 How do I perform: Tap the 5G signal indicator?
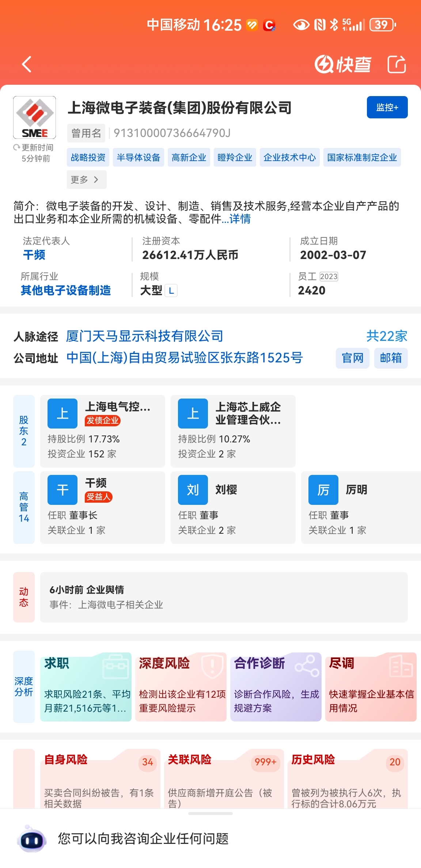pos(353,25)
